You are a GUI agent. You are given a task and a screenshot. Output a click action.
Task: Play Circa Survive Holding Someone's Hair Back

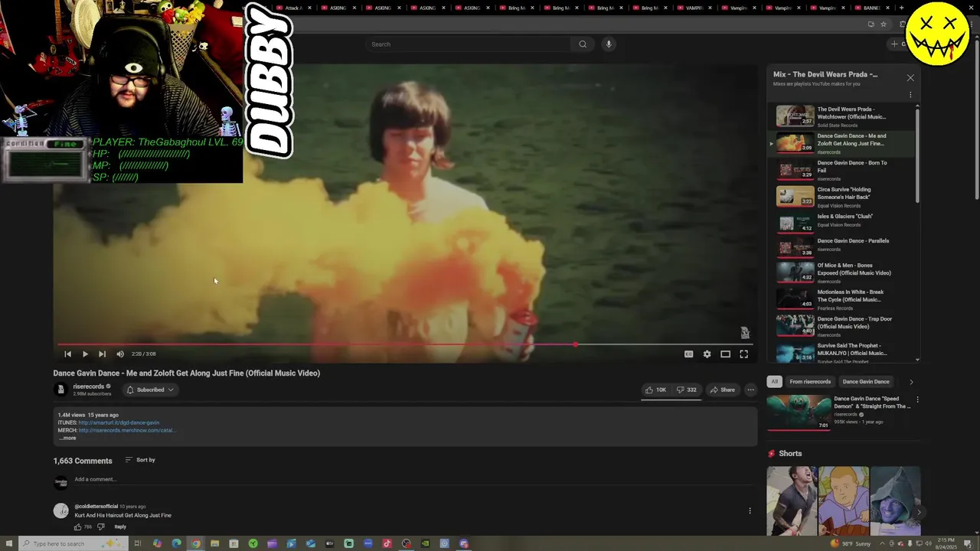[x=842, y=197]
